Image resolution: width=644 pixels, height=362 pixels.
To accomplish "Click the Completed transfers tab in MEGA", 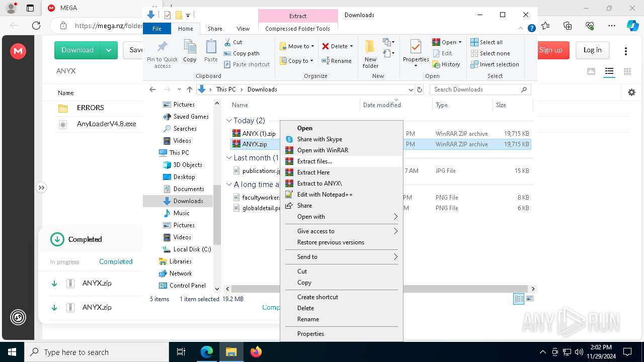I will click(116, 261).
